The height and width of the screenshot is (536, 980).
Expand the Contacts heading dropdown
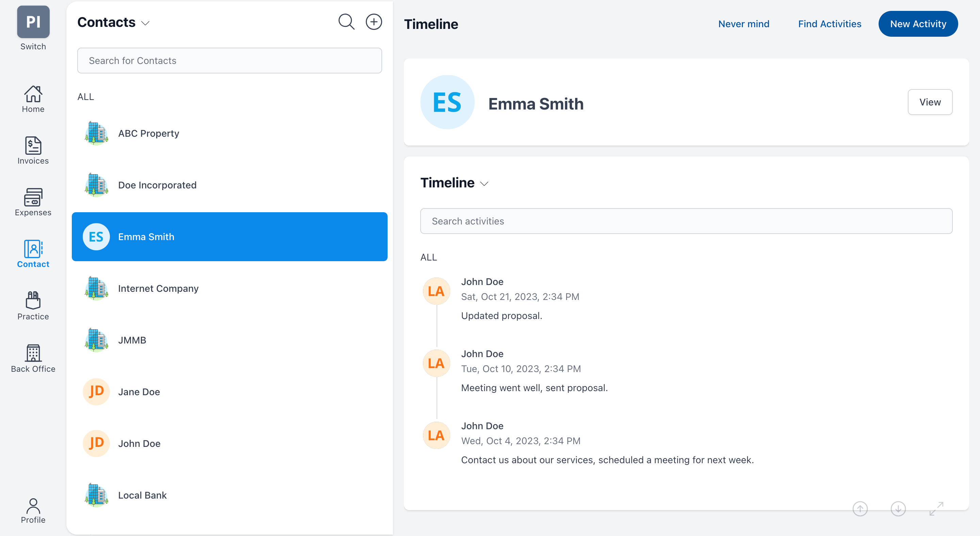coord(145,23)
